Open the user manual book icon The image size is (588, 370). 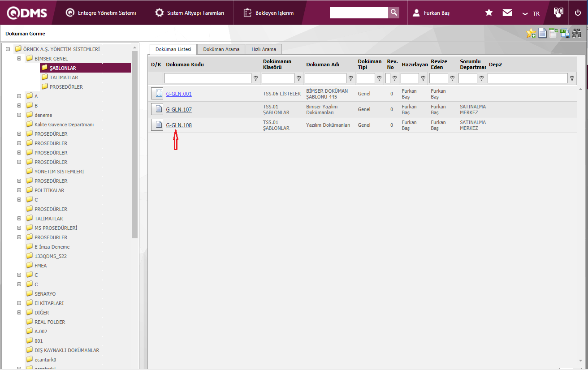point(558,13)
